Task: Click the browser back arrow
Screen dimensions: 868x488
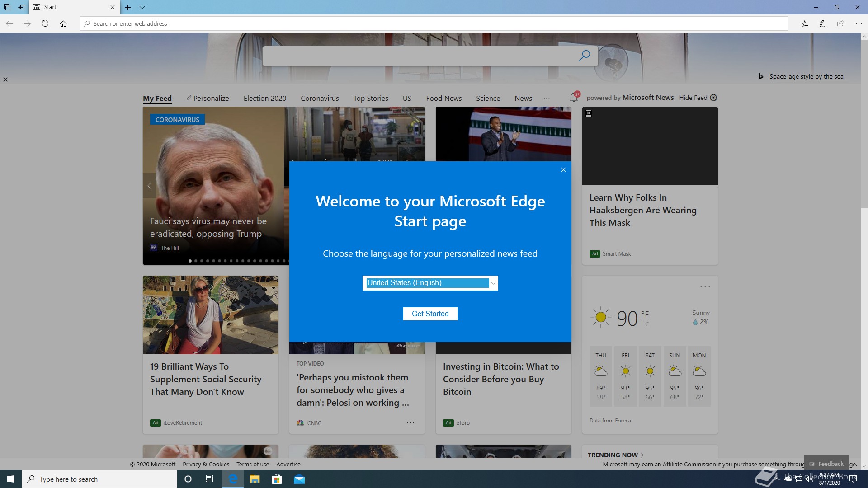Action: point(9,23)
